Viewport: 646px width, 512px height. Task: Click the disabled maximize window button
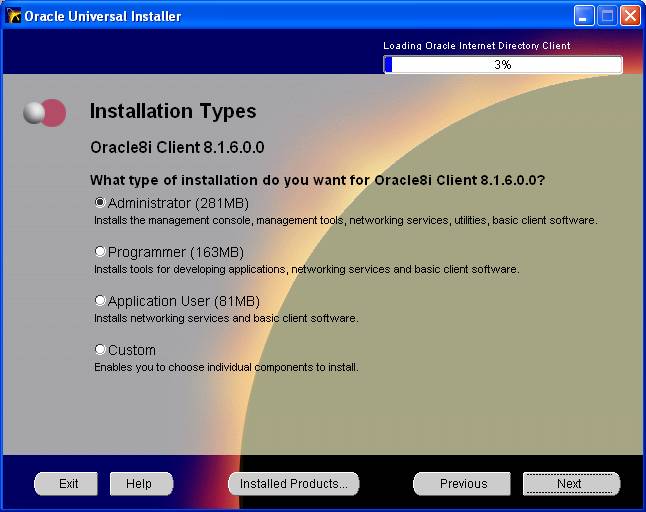pyautogui.click(x=607, y=16)
